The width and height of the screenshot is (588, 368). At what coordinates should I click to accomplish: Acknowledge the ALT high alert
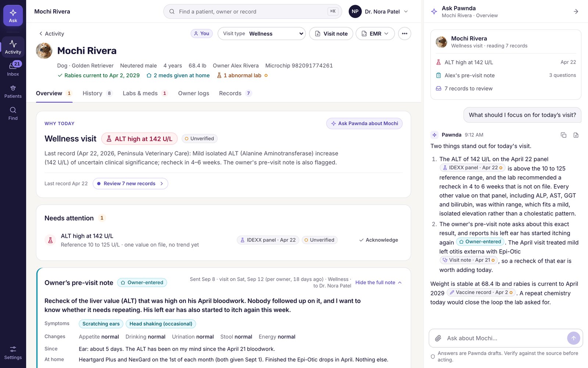[379, 240]
